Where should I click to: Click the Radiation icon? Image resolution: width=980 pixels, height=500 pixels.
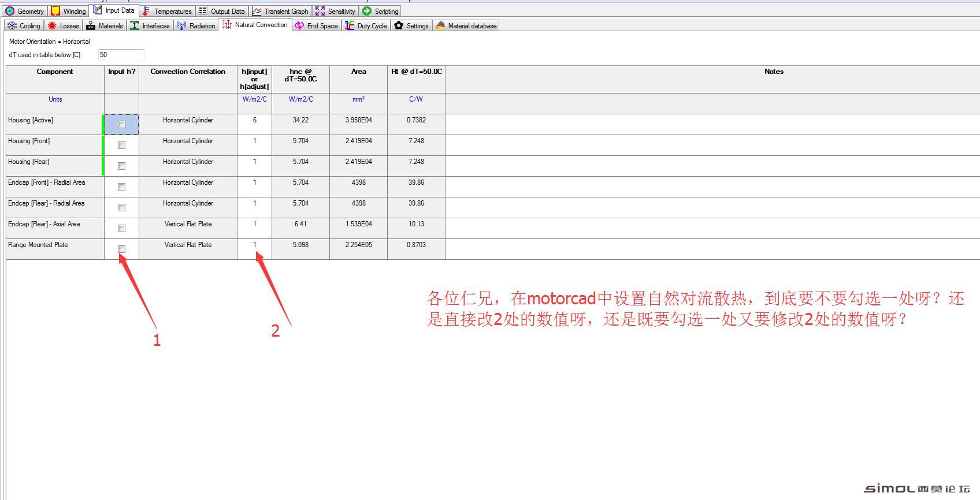pyautogui.click(x=181, y=25)
